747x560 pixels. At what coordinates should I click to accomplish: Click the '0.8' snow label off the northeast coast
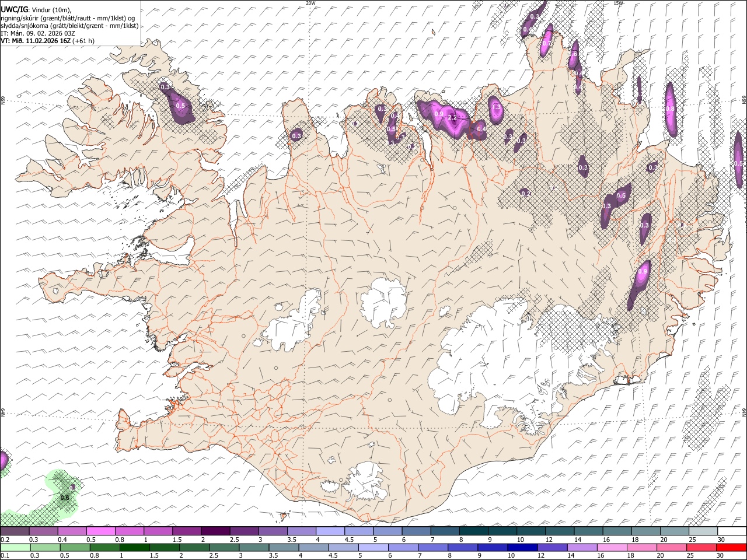tap(670, 108)
